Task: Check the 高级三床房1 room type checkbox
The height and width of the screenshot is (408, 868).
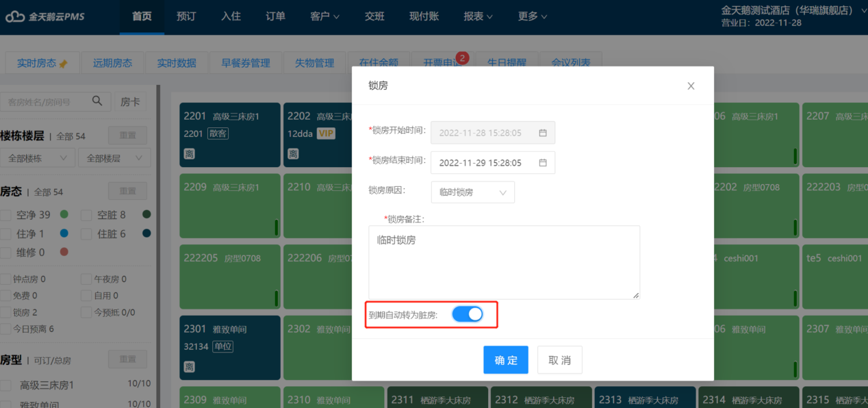Action: [5, 385]
